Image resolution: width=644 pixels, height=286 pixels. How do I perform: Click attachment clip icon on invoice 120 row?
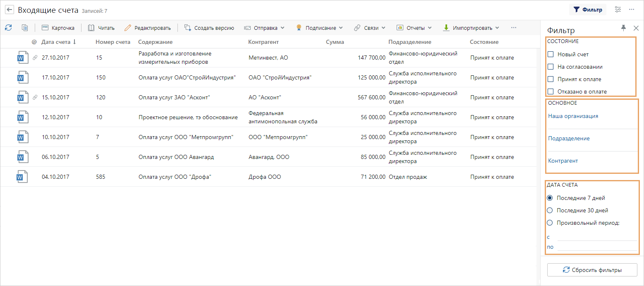35,98
